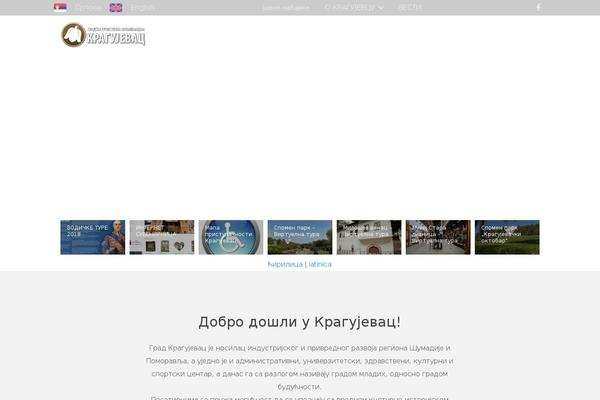
Task: Open the ВЕСТИ menu item
Action: pos(410,7)
